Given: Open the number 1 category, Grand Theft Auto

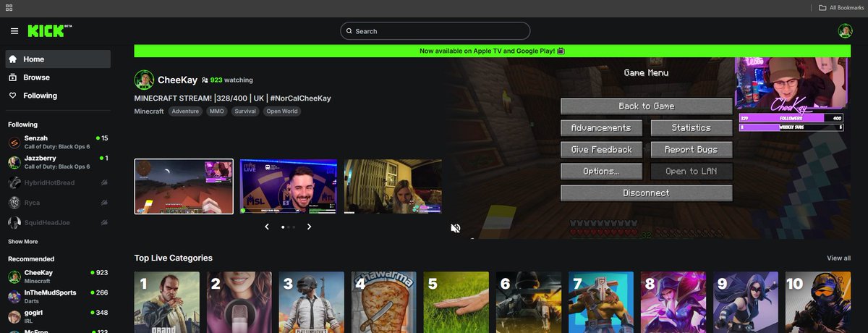Looking at the screenshot, I should click(167, 303).
